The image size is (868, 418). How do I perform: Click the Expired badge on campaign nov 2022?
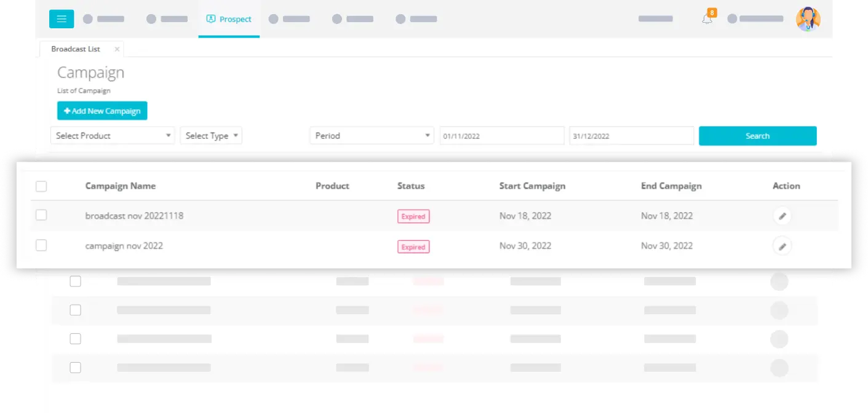413,246
